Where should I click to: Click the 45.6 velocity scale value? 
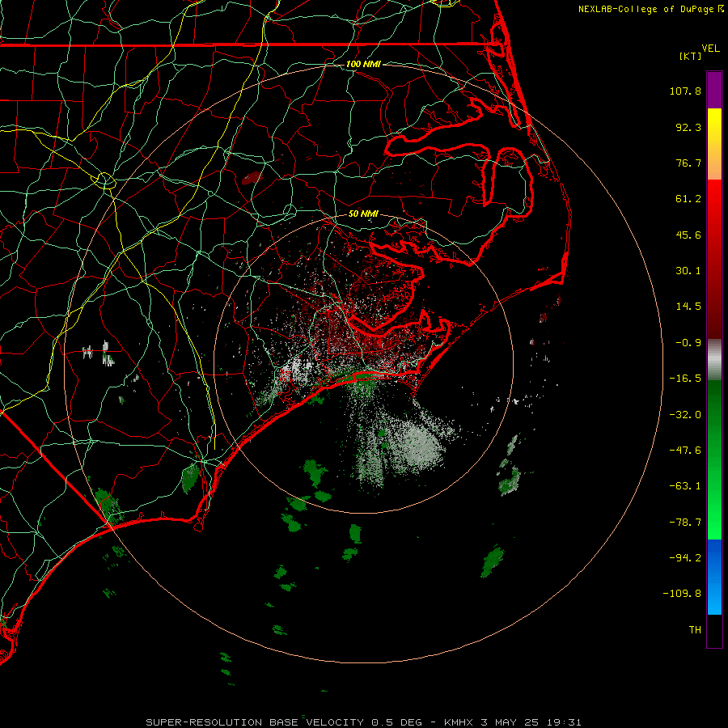tap(688, 235)
